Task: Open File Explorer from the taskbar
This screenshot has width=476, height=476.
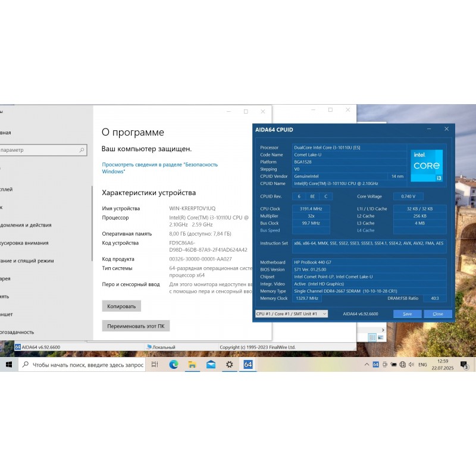Action: click(192, 364)
